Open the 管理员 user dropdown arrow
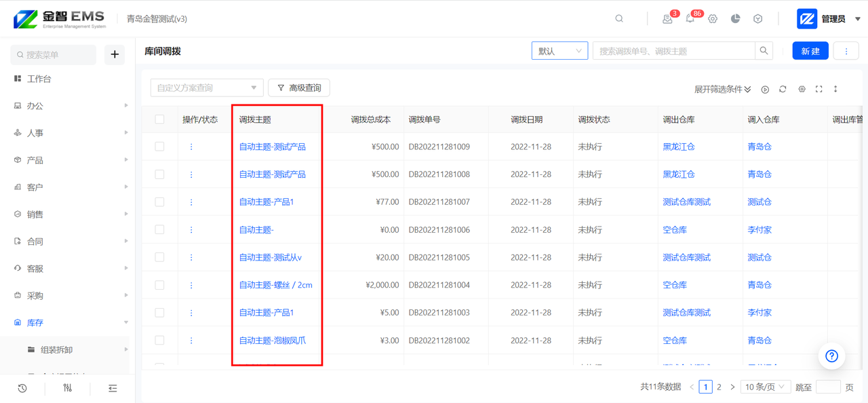This screenshot has width=868, height=403. pos(858,19)
